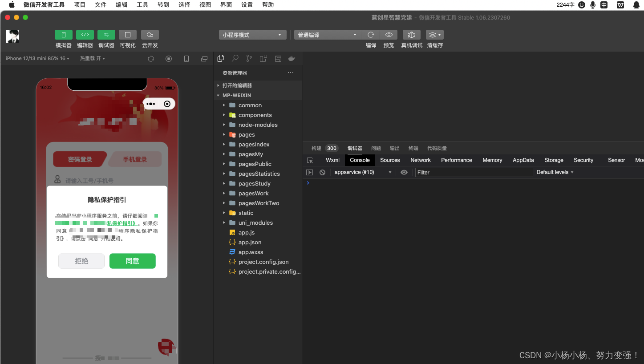Click the preview eye icon

pos(389,35)
